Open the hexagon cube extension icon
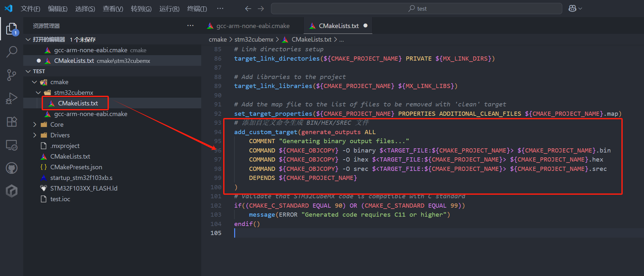644x276 pixels. pyautogui.click(x=12, y=191)
